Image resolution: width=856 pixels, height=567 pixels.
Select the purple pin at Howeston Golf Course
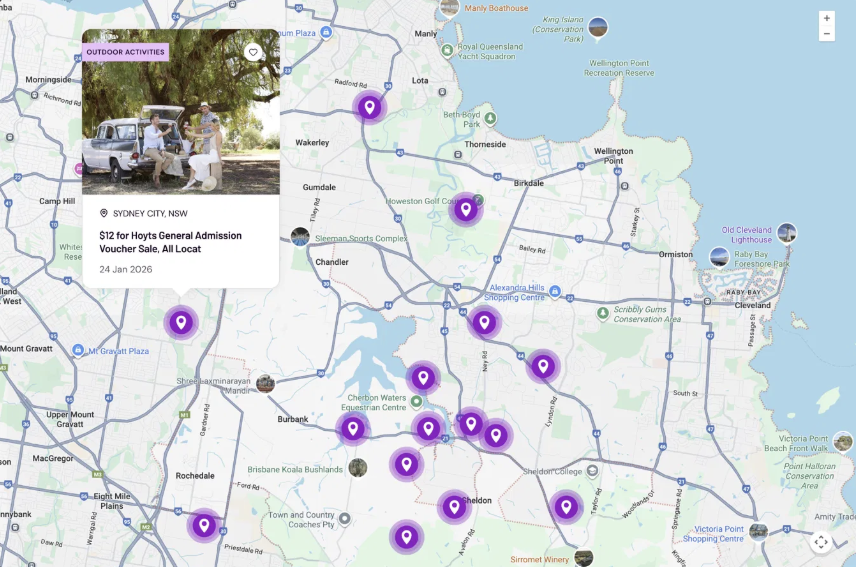pyautogui.click(x=466, y=210)
